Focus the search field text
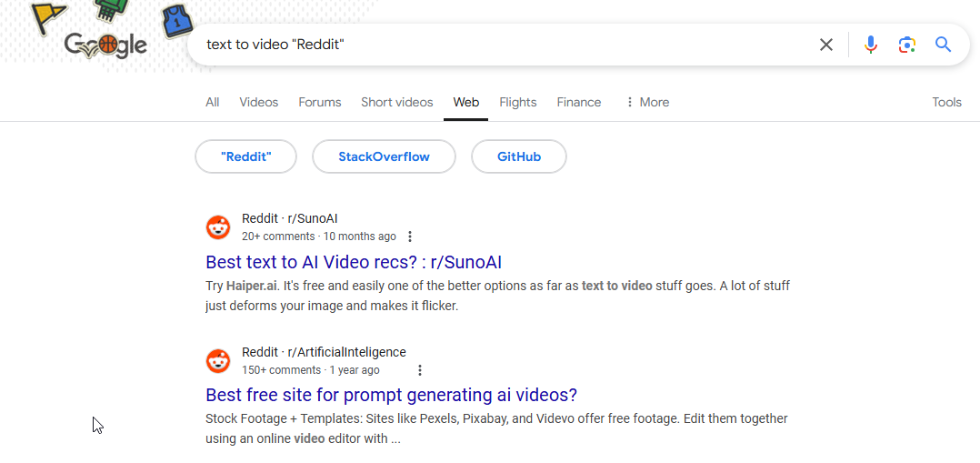The height and width of the screenshot is (463, 980). tap(275, 45)
